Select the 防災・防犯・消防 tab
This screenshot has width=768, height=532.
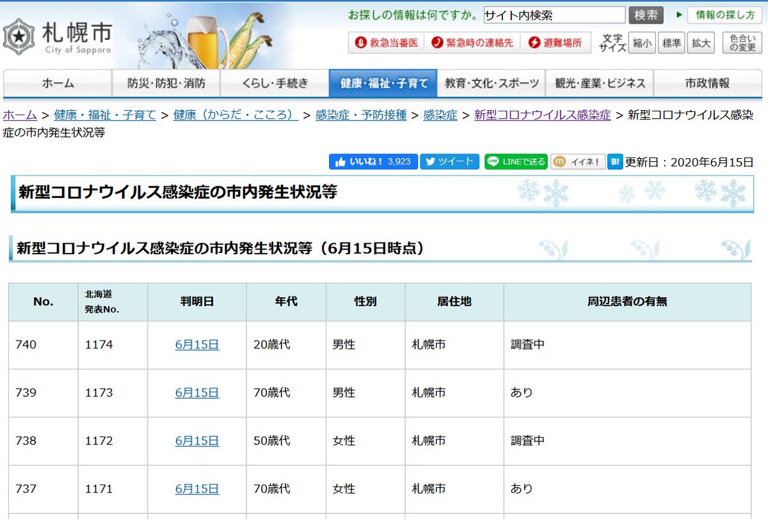166,83
